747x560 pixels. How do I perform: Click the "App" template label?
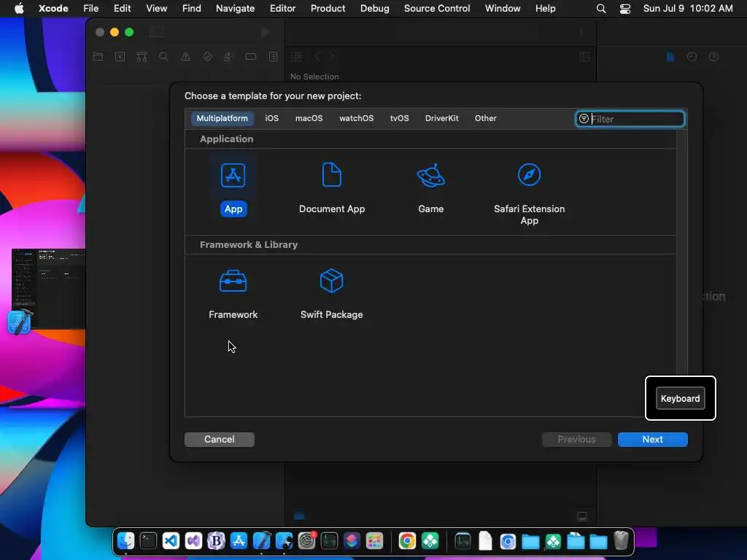pyautogui.click(x=233, y=209)
